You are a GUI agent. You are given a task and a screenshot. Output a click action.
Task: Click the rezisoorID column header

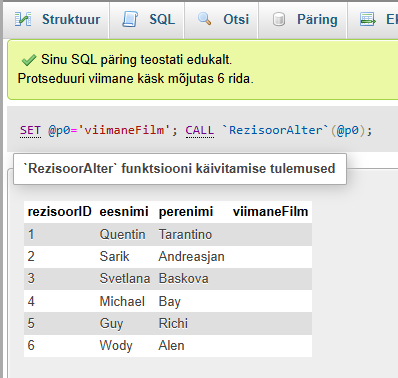(60, 212)
